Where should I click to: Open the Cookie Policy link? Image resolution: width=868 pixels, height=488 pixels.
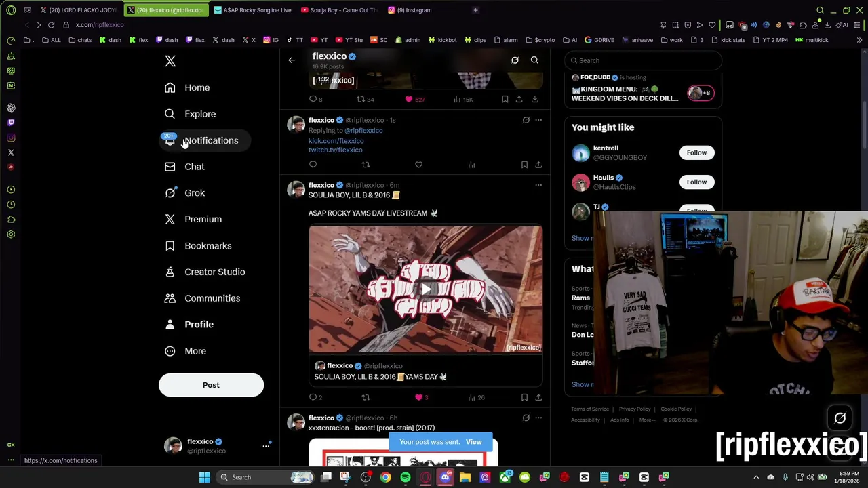pos(676,409)
